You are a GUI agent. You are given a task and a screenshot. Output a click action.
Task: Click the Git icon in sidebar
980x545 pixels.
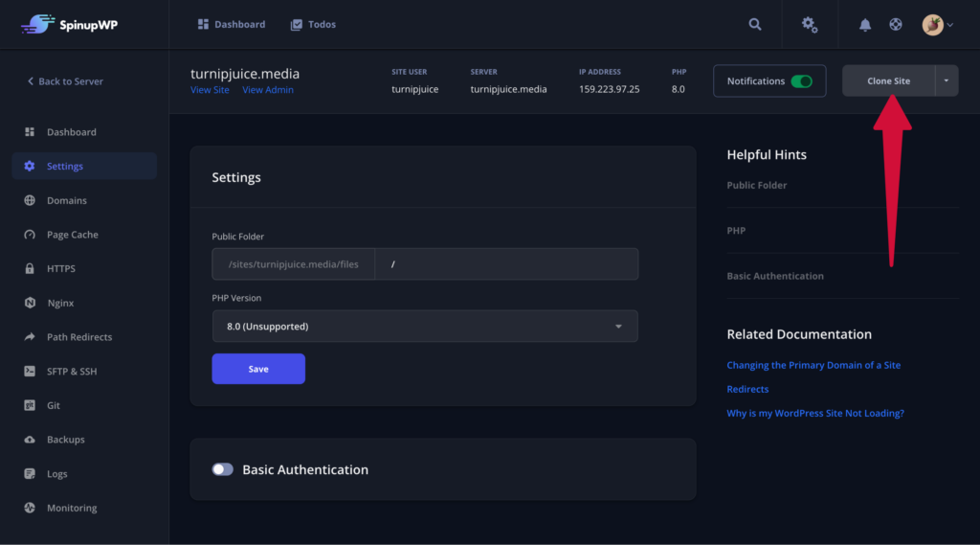pyautogui.click(x=30, y=405)
